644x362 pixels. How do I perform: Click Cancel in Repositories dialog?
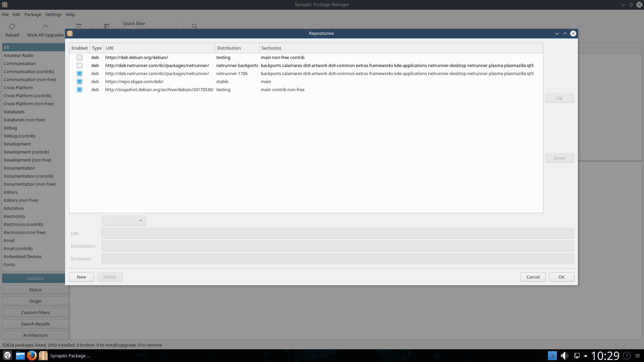(x=533, y=277)
